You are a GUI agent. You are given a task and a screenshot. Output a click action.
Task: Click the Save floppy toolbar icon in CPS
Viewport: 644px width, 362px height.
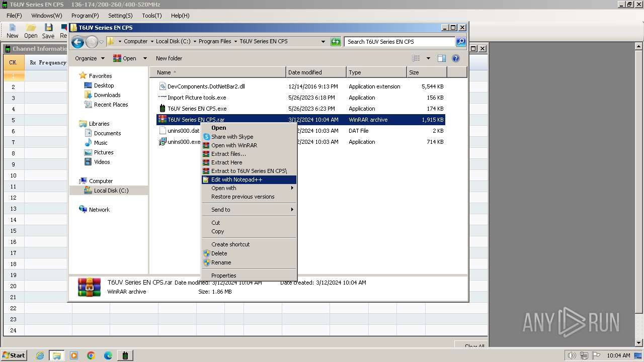click(48, 31)
